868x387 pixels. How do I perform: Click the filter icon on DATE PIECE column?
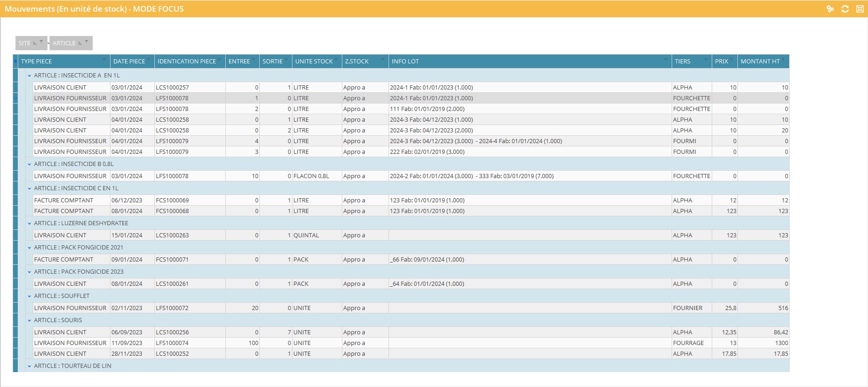[x=149, y=60]
